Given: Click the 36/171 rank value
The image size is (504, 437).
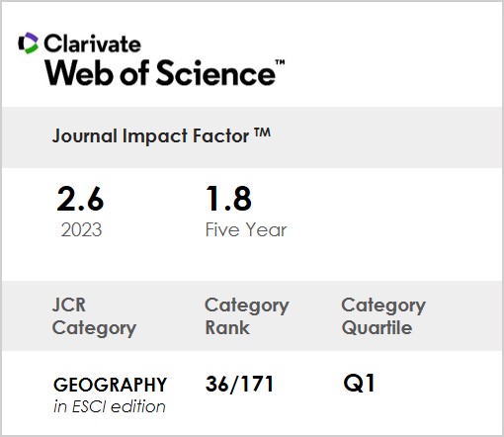Looking at the screenshot, I should 239,384.
